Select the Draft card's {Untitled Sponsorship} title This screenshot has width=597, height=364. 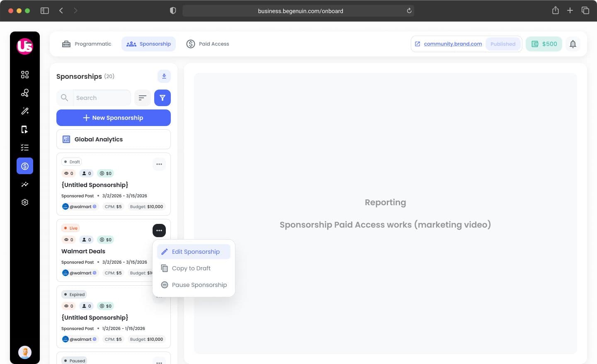coord(95,185)
